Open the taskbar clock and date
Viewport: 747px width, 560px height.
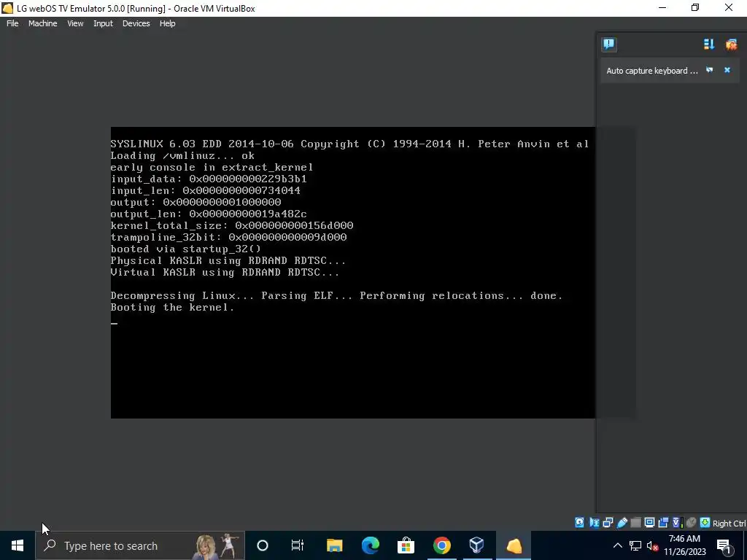[684, 545]
